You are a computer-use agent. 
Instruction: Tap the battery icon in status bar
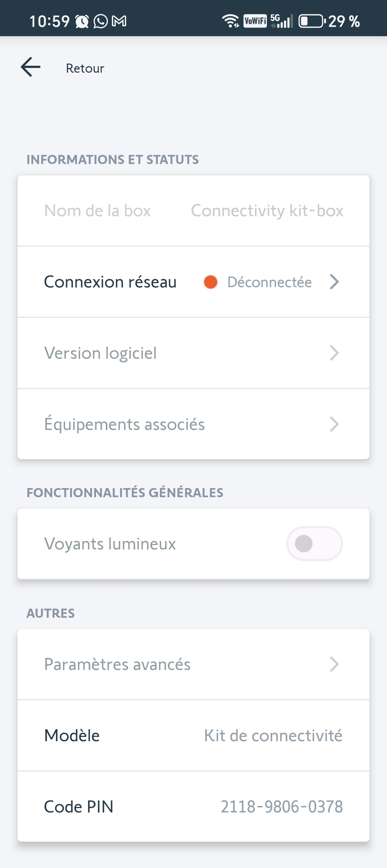pyautogui.click(x=311, y=21)
